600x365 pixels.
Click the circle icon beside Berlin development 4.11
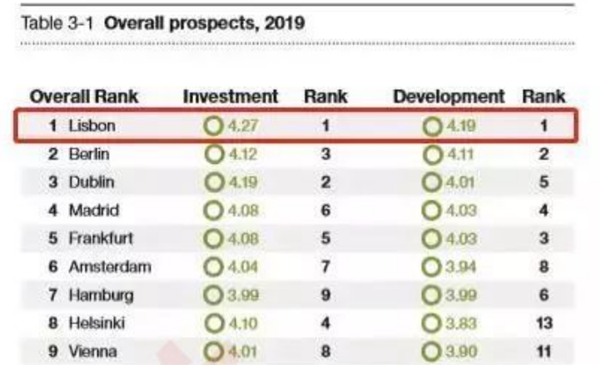point(432,155)
